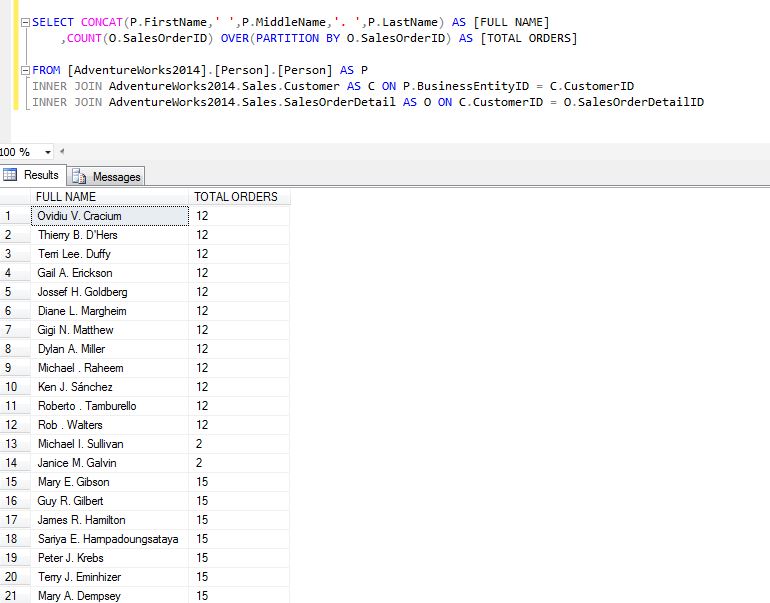Click the TOTAL ORDERS value for Ovidiu V. Cracium
Viewport: 770px width, 603px height.
coord(239,216)
